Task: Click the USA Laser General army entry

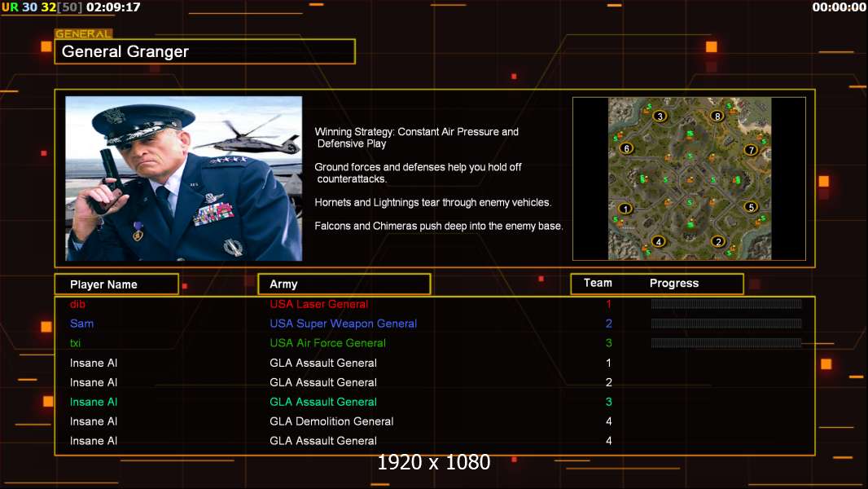Action: click(x=319, y=304)
